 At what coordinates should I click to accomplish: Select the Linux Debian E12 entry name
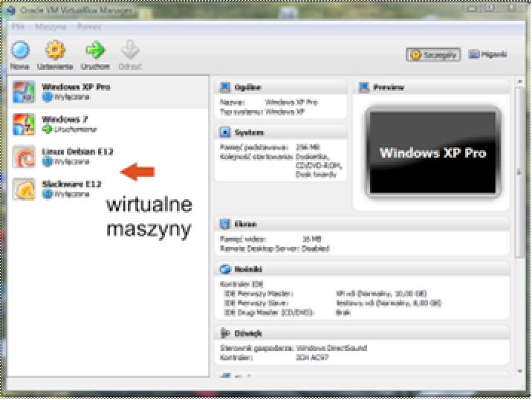[x=77, y=152]
